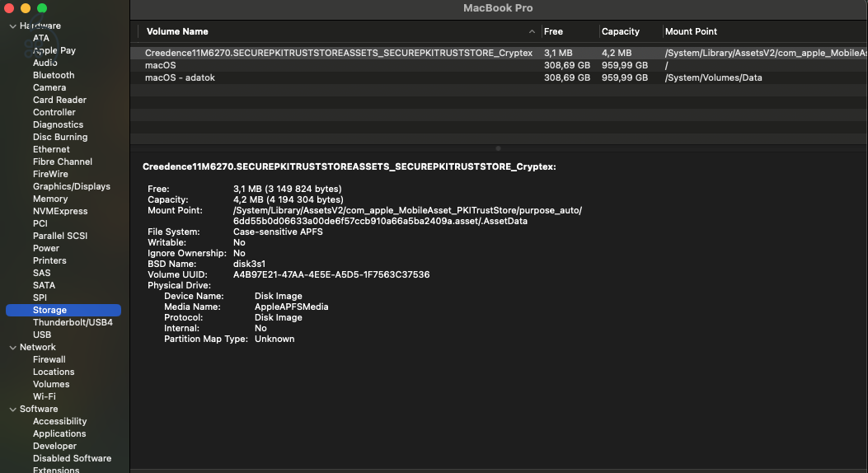Collapse the Network section chevron
This screenshot has width=868, height=473.
(12, 348)
